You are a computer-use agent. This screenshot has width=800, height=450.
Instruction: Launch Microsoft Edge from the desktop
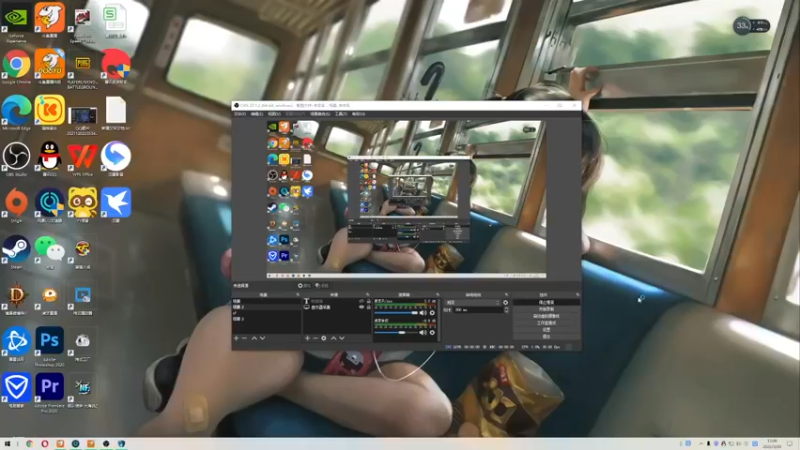[x=16, y=113]
